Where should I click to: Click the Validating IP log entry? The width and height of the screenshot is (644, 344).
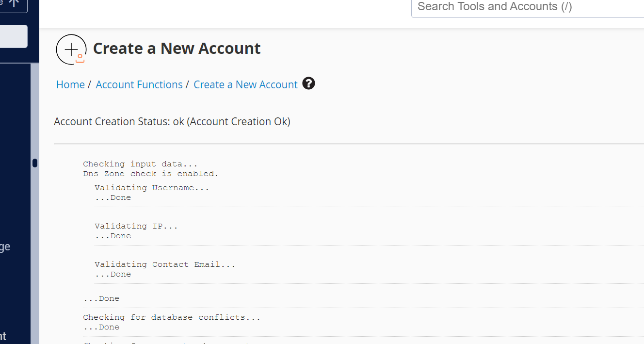click(136, 226)
